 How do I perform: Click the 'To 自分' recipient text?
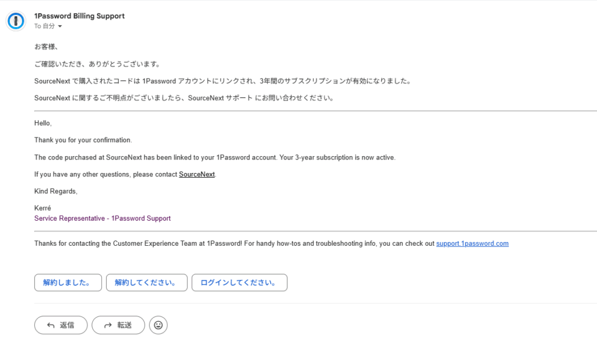click(x=44, y=26)
